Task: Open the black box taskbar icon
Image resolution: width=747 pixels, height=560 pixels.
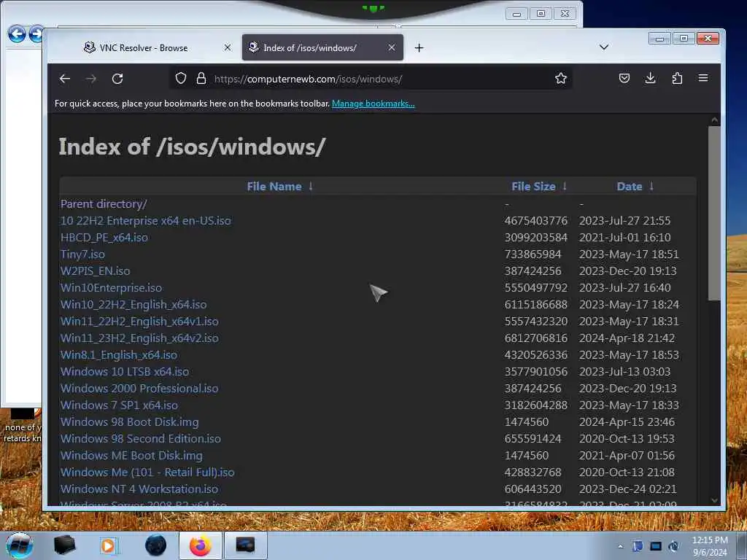Action: point(64,545)
